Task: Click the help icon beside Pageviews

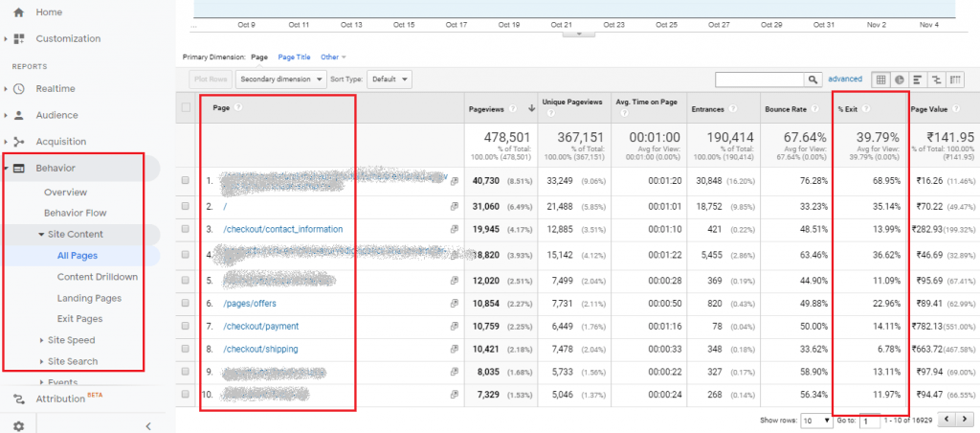Action: tap(513, 109)
